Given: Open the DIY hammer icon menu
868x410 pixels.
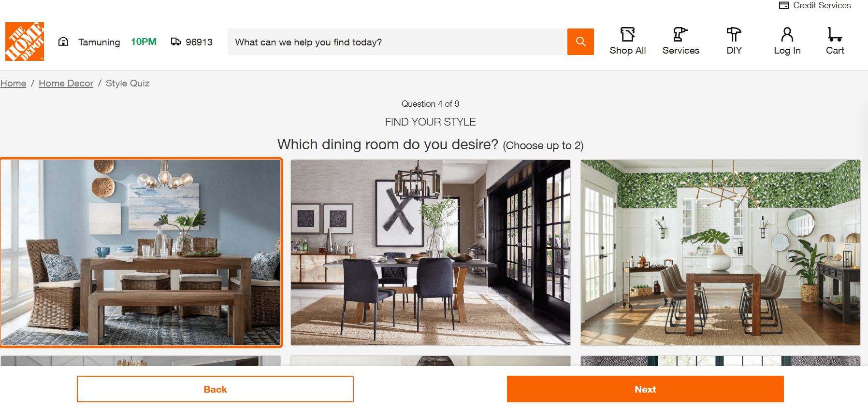Looking at the screenshot, I should pyautogui.click(x=734, y=34).
